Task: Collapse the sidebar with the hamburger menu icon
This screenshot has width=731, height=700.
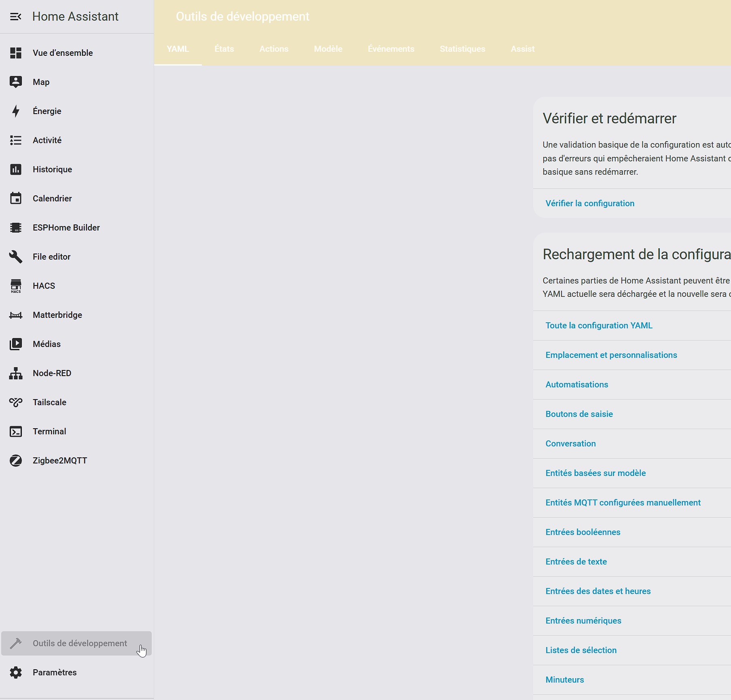Action: click(x=15, y=17)
